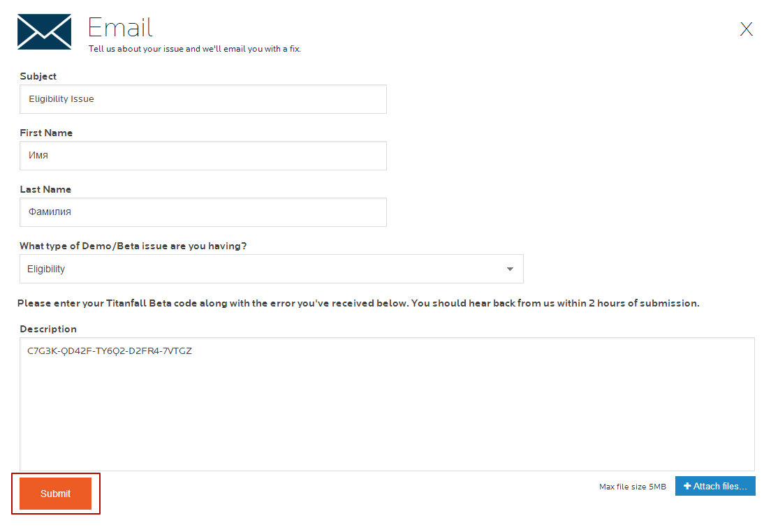Click the Email heading title

tap(120, 27)
